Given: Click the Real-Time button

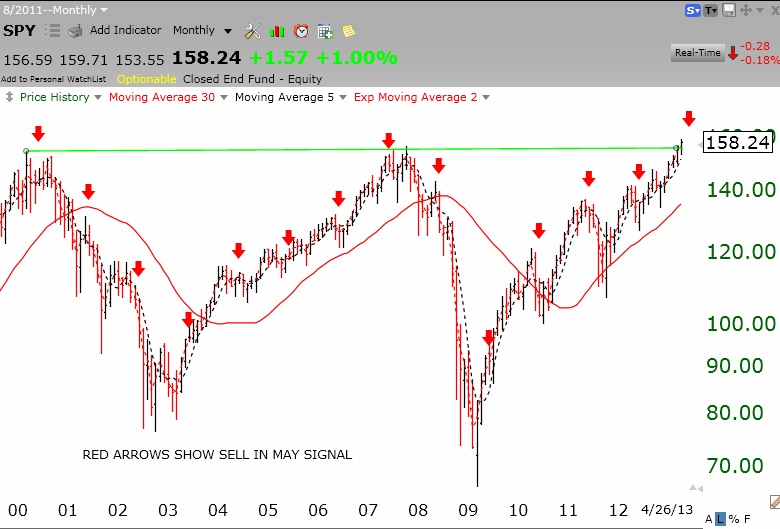Looking at the screenshot, I should pos(697,53).
